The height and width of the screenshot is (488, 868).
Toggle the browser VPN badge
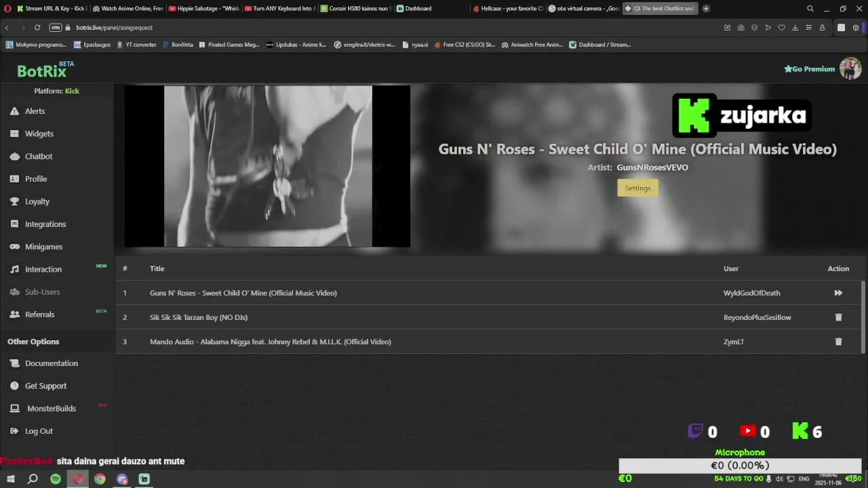click(x=56, y=28)
